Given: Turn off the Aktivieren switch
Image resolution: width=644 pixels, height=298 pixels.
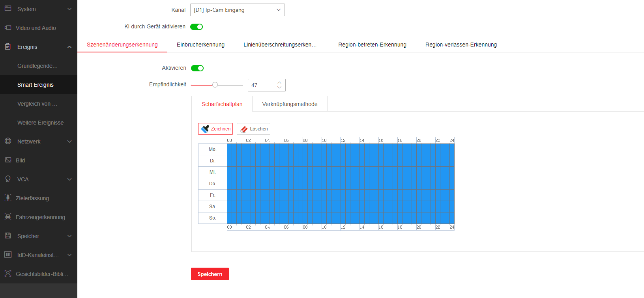Looking at the screenshot, I should point(197,68).
